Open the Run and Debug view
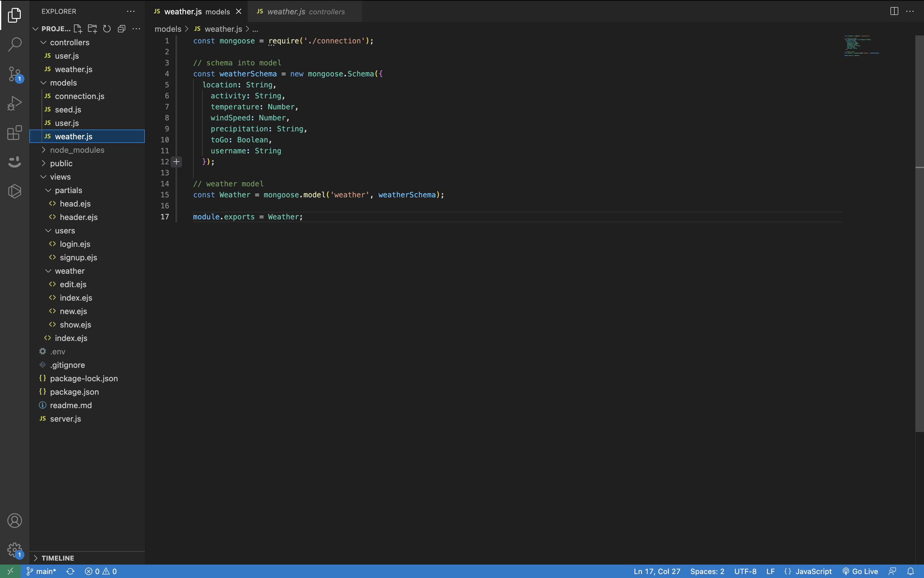This screenshot has width=924, height=578. coord(15,104)
